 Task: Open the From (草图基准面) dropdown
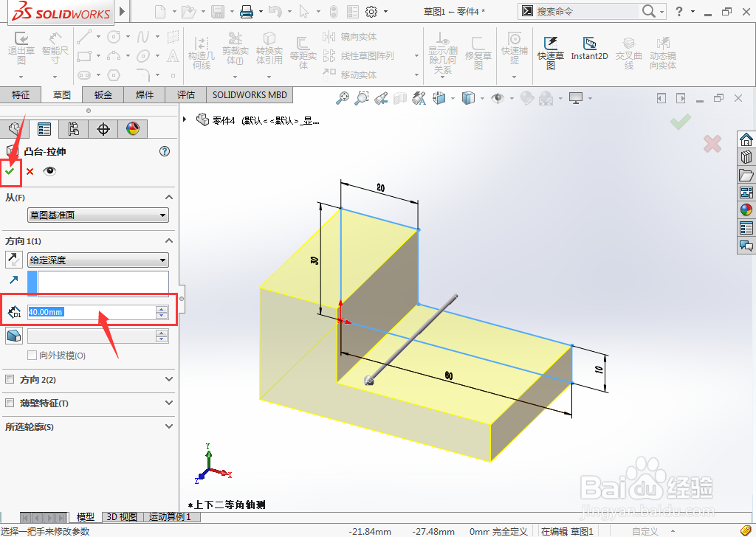point(98,215)
